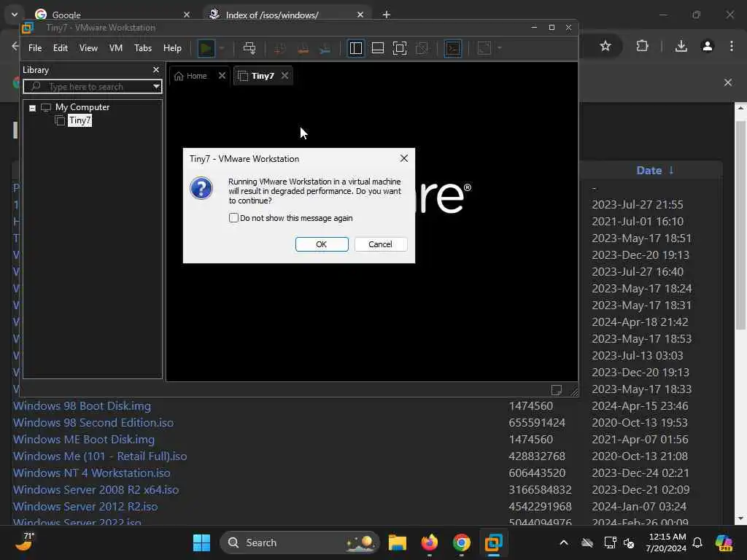The image size is (747, 560).
Task: Open Chrome from the taskbar
Action: click(x=461, y=542)
